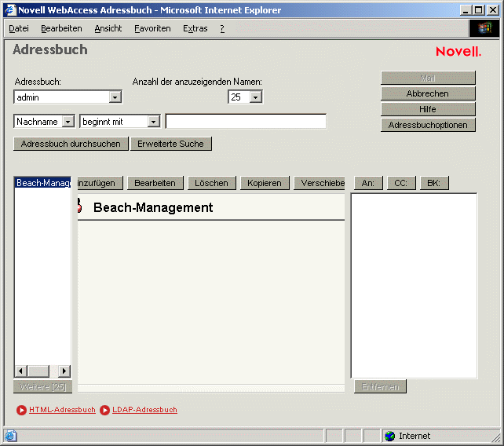Image resolution: width=504 pixels, height=446 pixels.
Task: Click the Löschen button
Action: 211,183
